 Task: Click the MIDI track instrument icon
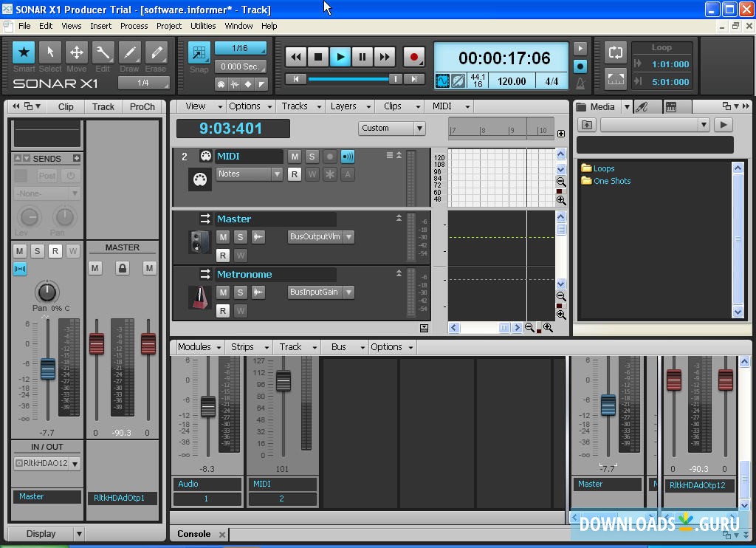tap(199, 180)
